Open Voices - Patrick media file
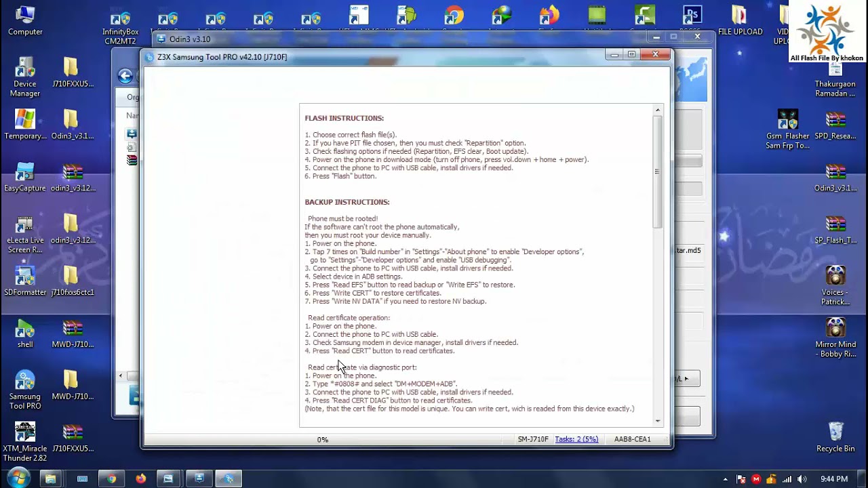Screen dimensions: 868x488 835,286
